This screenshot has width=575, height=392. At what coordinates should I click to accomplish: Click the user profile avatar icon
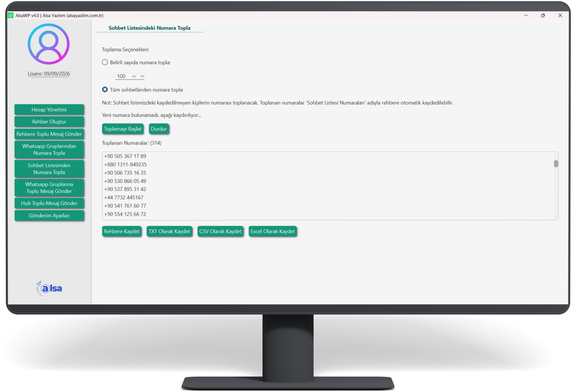tap(48, 44)
